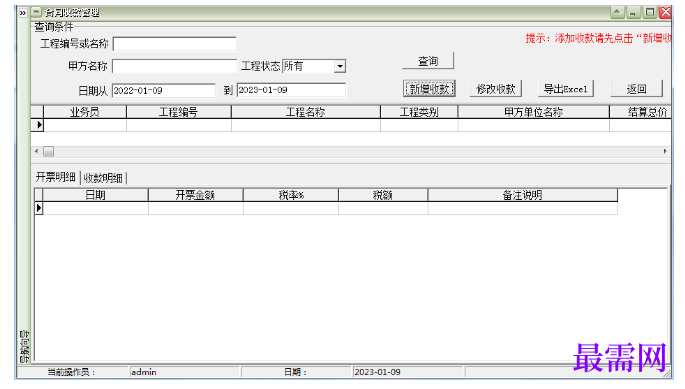This screenshot has width=685, height=389.
Task: Expand the navigation sidebar chevron icon
Action: 23,13
